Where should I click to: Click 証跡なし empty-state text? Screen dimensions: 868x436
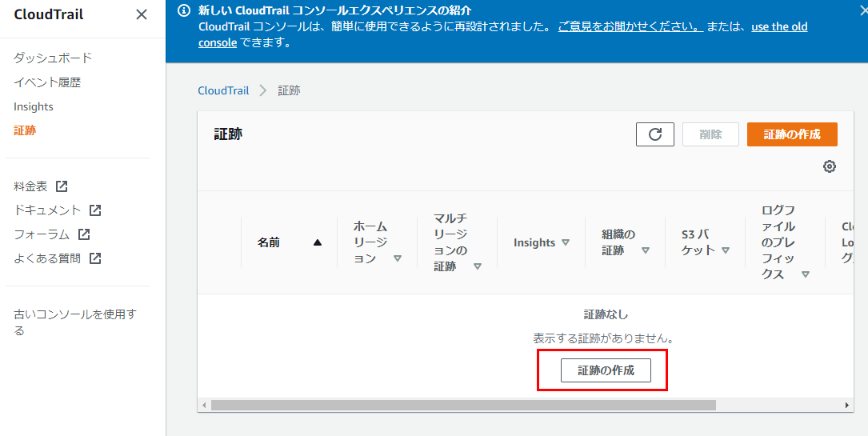point(606,314)
